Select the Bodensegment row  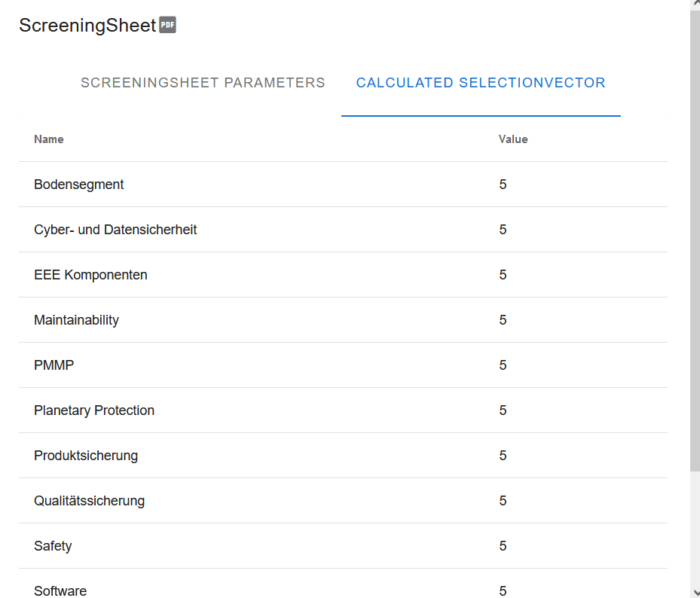click(x=343, y=185)
